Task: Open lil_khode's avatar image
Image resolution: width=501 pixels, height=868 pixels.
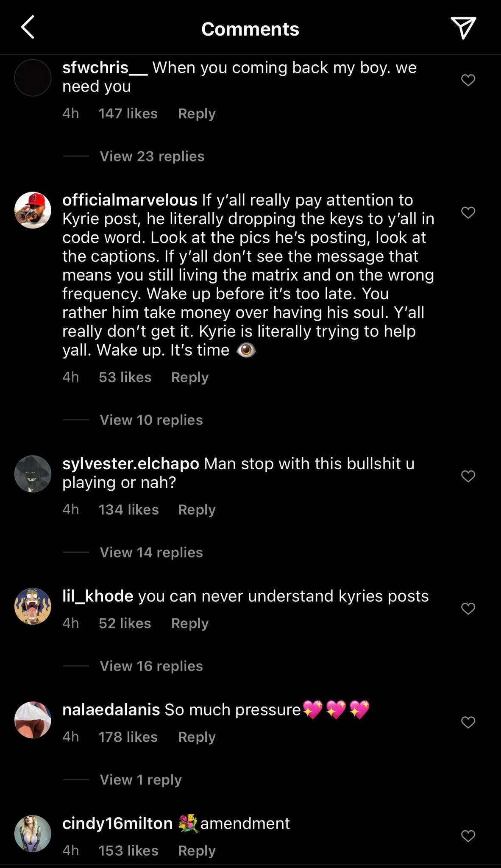Action: coord(33,606)
